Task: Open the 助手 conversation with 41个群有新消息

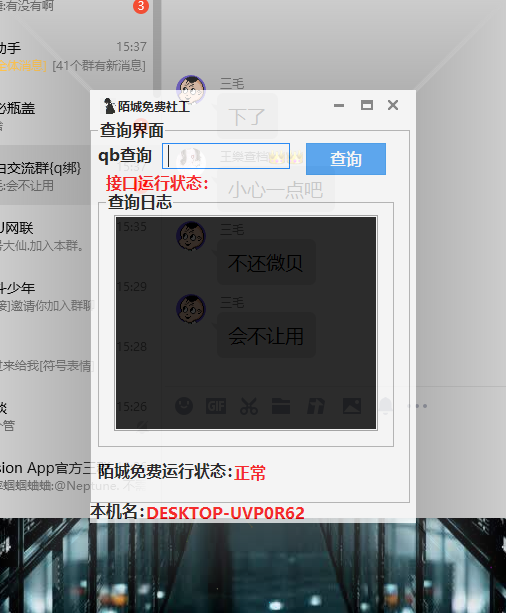Action: coord(74,55)
